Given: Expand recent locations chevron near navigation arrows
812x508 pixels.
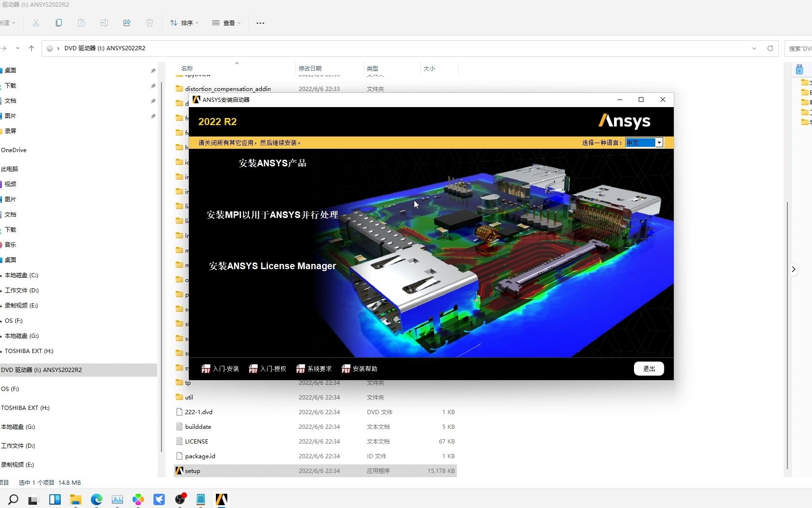Looking at the screenshot, I should (x=18, y=48).
